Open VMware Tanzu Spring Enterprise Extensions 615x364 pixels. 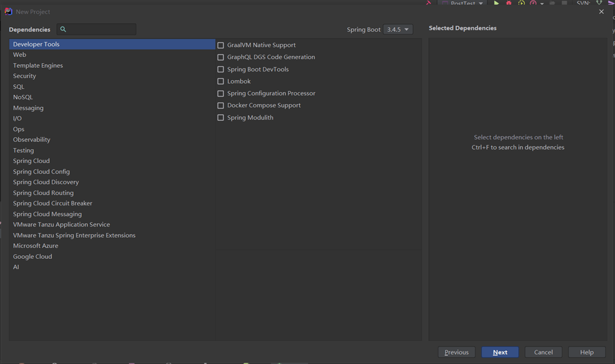[x=112, y=235]
